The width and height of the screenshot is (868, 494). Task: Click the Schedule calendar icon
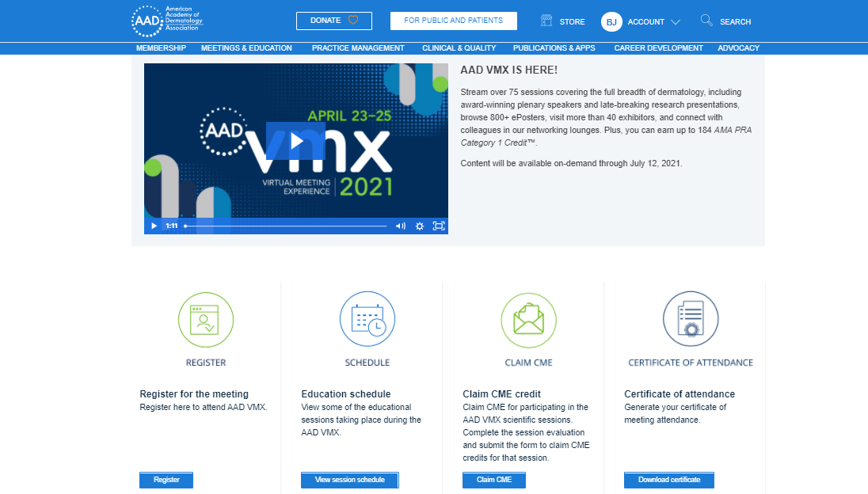(x=367, y=319)
